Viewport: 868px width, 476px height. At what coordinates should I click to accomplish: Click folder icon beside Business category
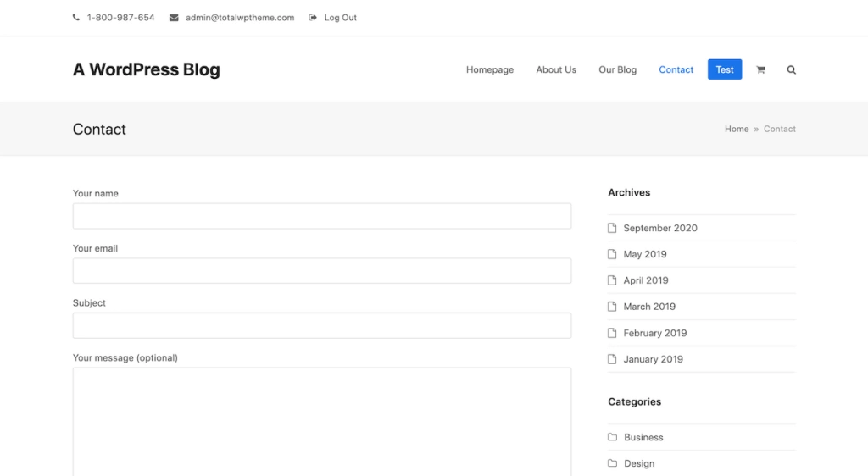click(612, 437)
